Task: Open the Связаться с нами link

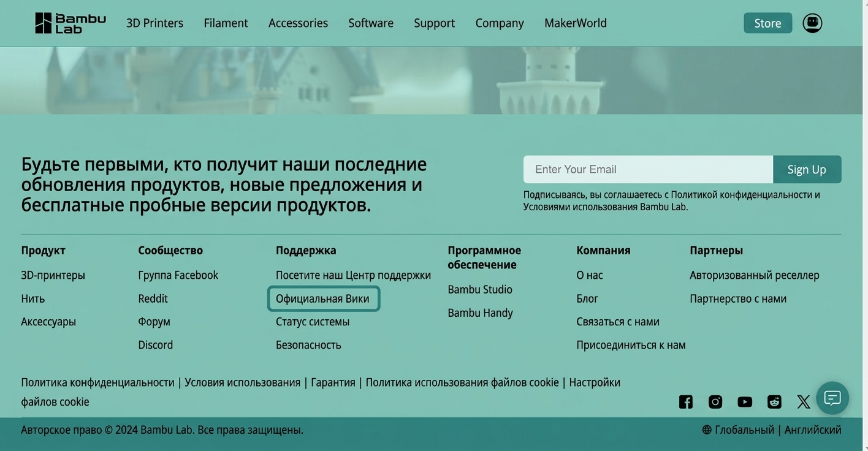Action: [x=618, y=322]
